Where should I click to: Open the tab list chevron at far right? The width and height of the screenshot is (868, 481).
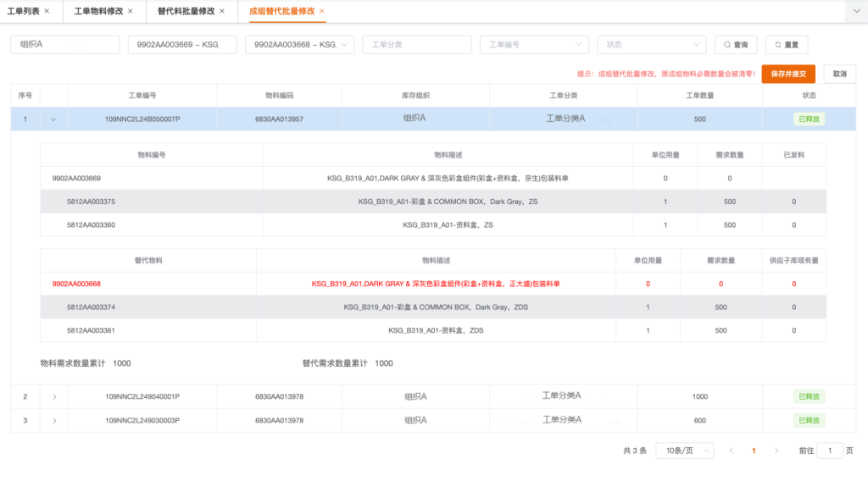(x=856, y=11)
